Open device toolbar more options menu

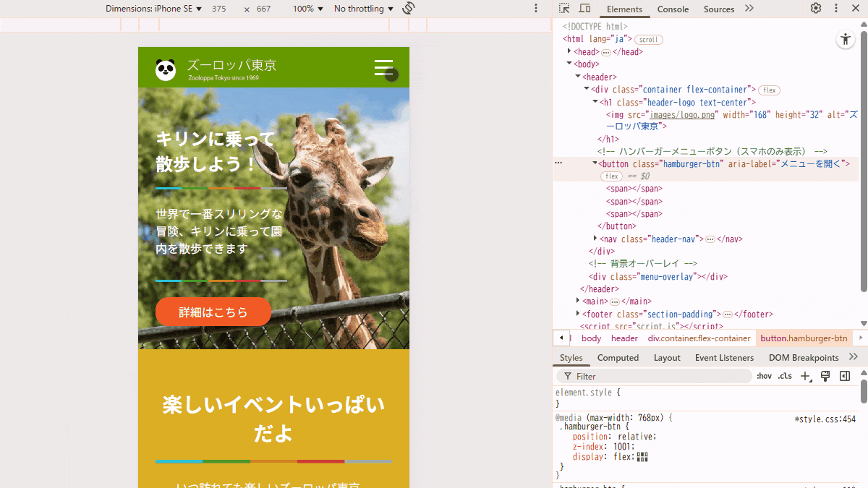tap(536, 9)
